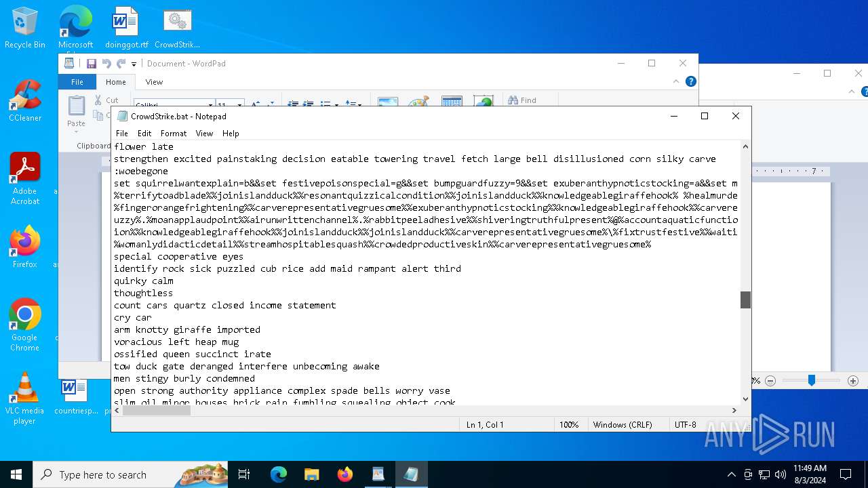Click the Cut scissors icon in WordPad
Image resolution: width=868 pixels, height=488 pixels.
pos(98,100)
